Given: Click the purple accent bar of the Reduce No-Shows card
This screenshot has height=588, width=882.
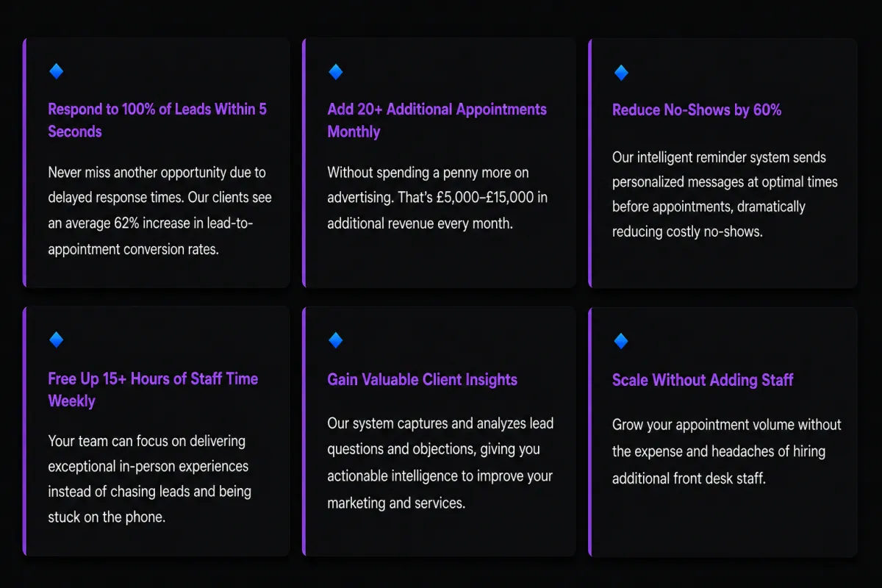Looking at the screenshot, I should tap(590, 163).
